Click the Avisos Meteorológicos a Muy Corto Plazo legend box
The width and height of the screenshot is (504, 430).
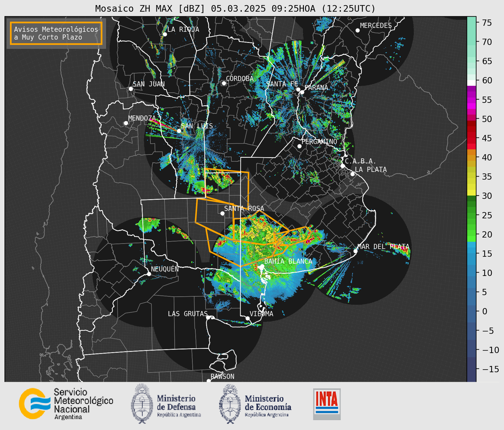click(56, 33)
